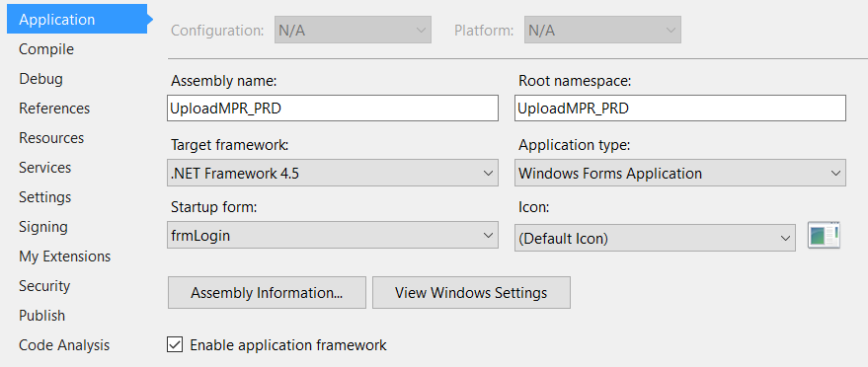
Task: Open the Code Analysis tab
Action: click(64, 345)
